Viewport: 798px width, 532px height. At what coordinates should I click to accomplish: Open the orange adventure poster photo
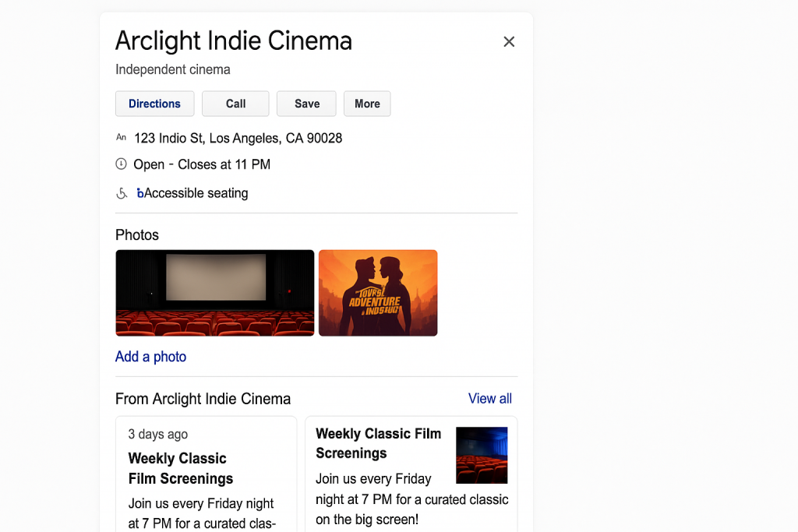(x=378, y=293)
